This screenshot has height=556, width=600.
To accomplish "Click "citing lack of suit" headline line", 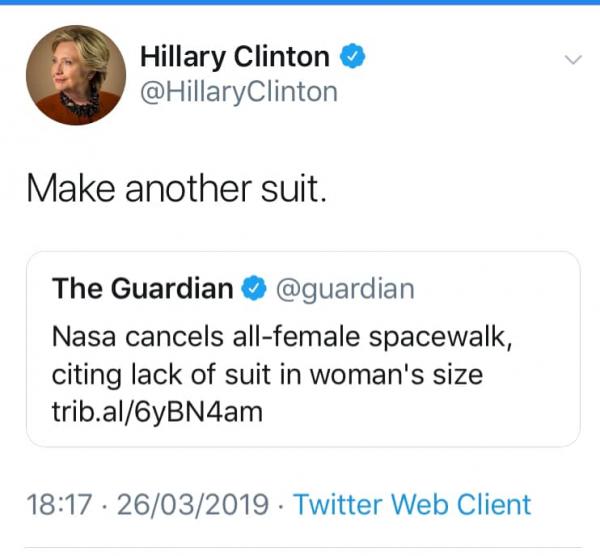I will click(267, 374).
